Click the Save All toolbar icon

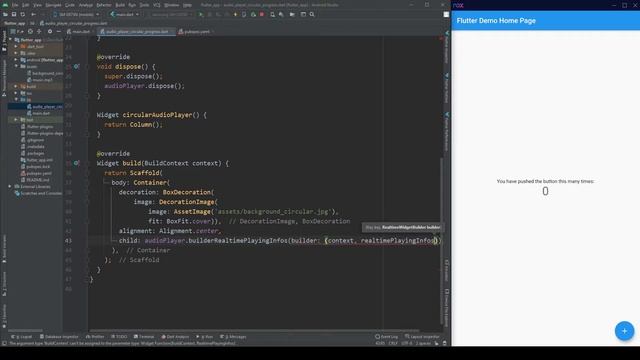[14, 14]
